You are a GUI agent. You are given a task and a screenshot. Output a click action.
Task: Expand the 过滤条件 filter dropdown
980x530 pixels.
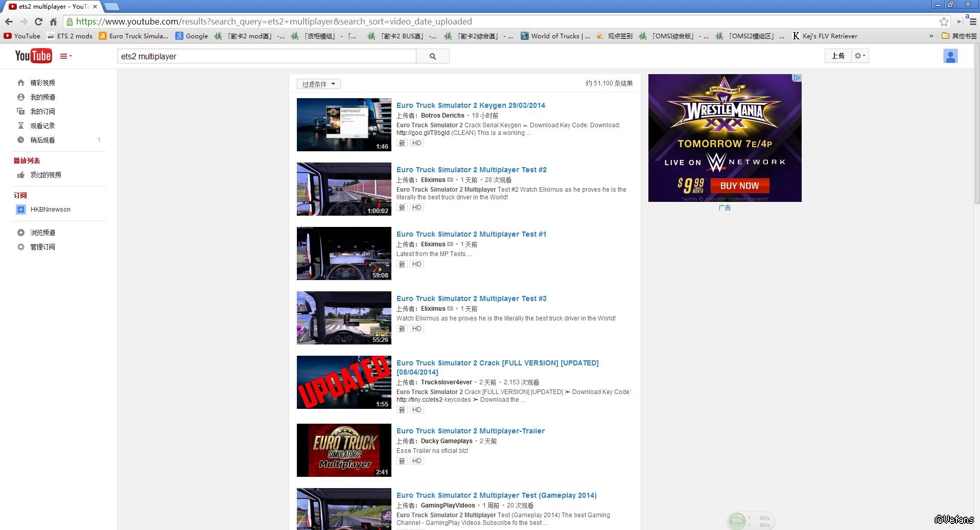coord(318,84)
